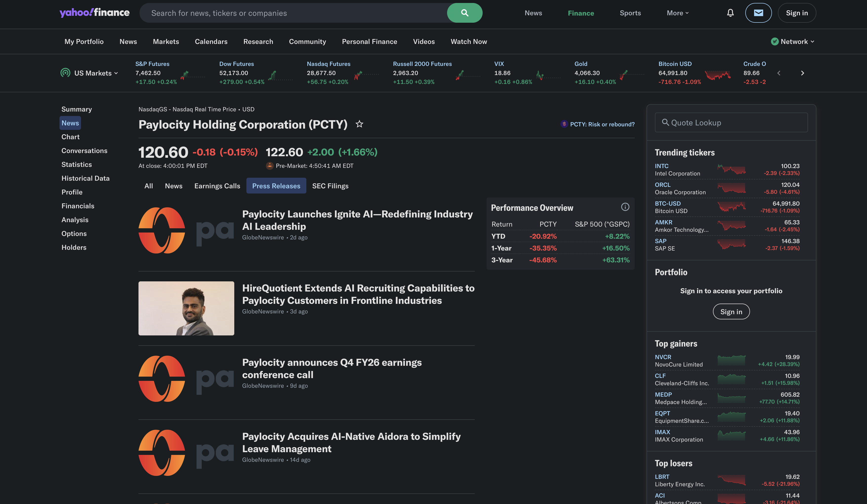The height and width of the screenshot is (504, 867).
Task: Open Chart in the left sidebar
Action: coord(71,136)
